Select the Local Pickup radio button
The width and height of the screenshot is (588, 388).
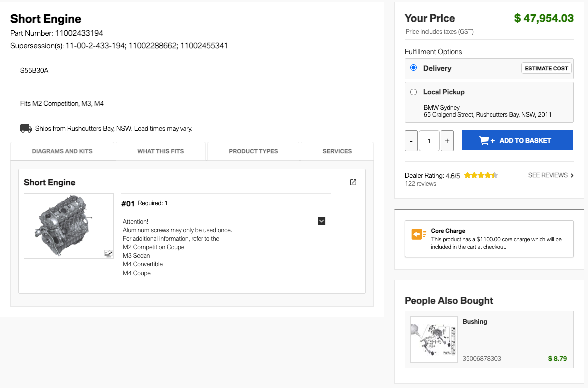[x=413, y=92]
